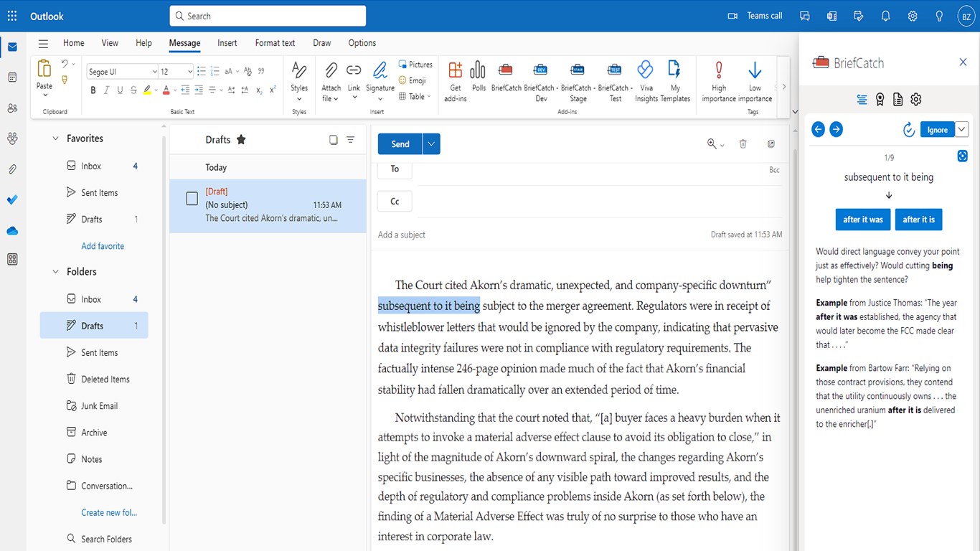Pick text highlight color
980x551 pixels.
tap(148, 90)
